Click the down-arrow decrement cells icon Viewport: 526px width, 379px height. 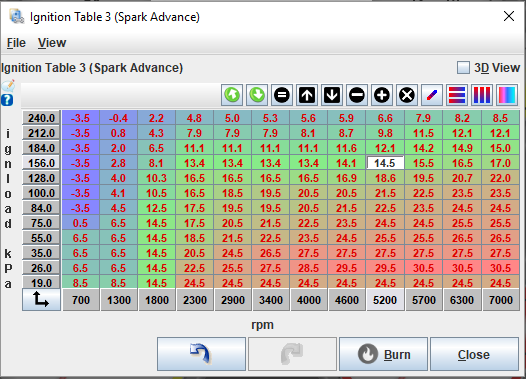click(332, 95)
